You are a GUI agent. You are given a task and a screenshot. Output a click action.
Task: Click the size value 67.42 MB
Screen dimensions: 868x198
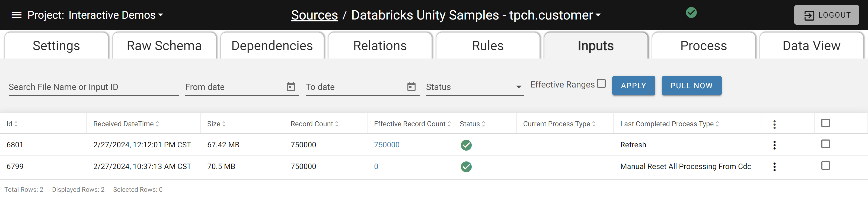[223, 145]
